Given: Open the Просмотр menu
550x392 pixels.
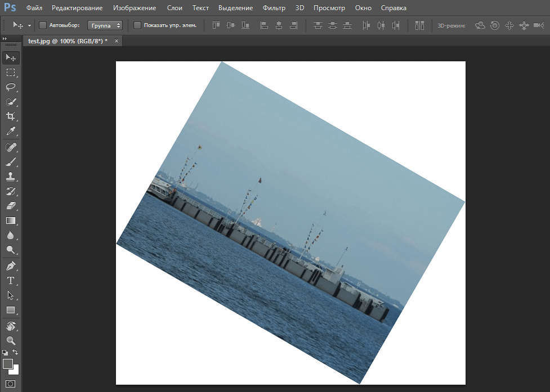Looking at the screenshot, I should click(329, 8).
